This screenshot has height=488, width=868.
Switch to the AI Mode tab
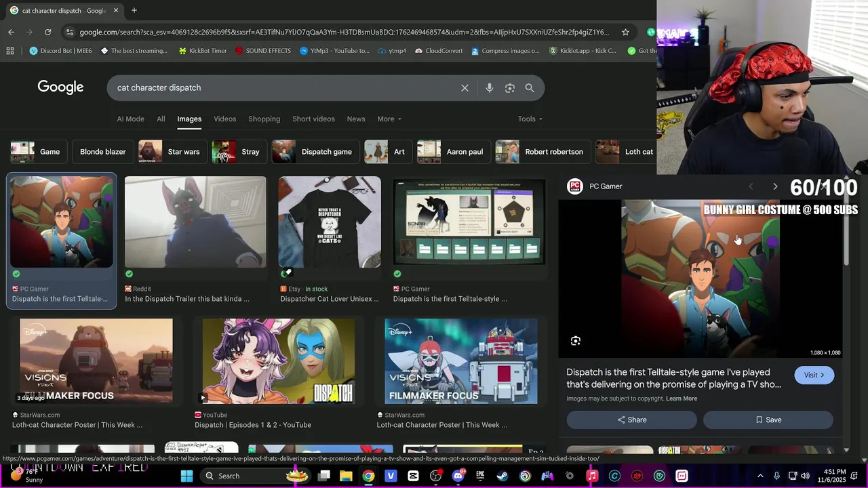pyautogui.click(x=130, y=119)
